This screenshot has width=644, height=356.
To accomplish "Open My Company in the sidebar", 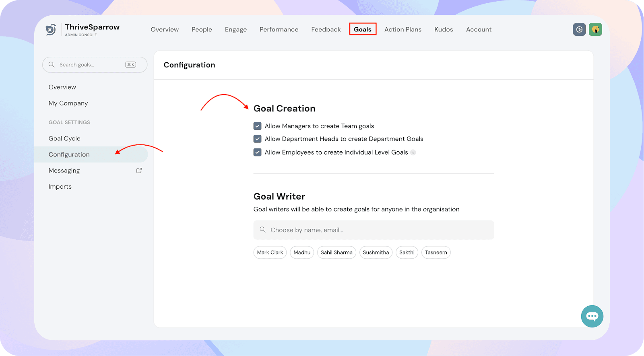I will coord(68,103).
